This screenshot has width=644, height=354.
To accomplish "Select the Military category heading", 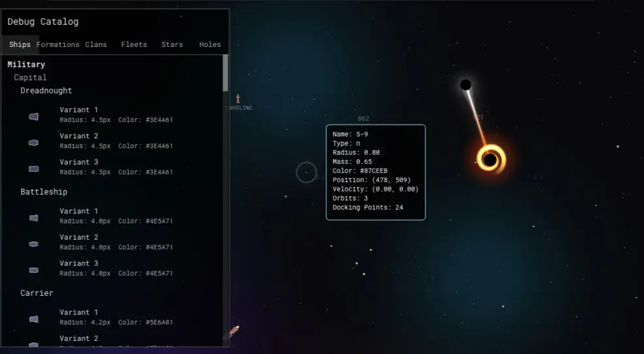I will click(26, 65).
